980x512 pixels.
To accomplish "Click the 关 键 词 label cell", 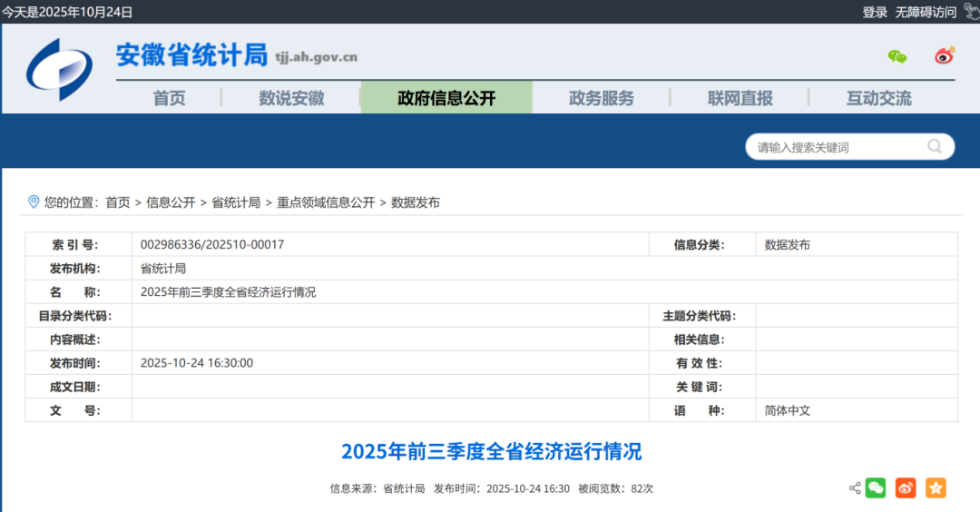I will [702, 387].
